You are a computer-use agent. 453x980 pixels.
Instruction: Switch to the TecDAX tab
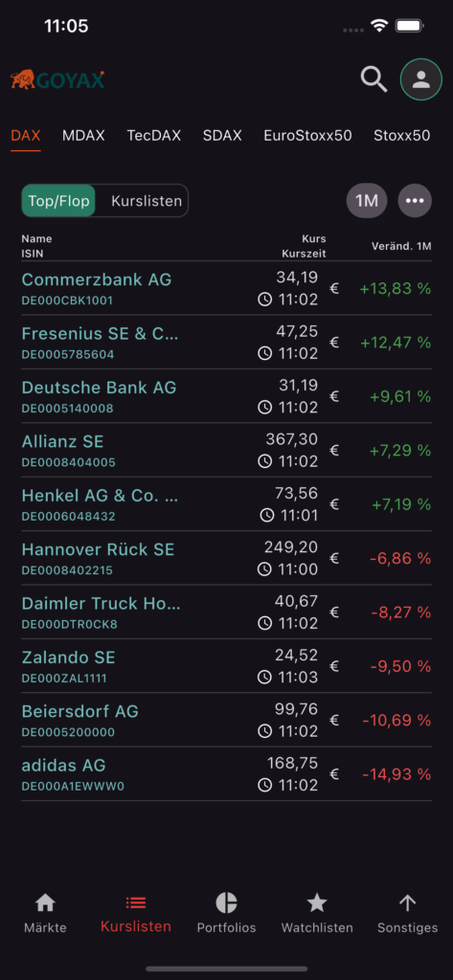click(x=154, y=136)
